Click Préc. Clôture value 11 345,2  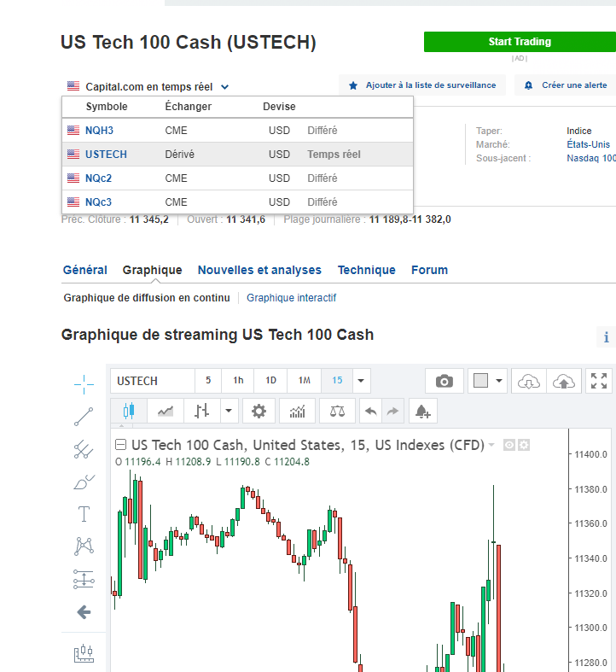pyautogui.click(x=149, y=219)
